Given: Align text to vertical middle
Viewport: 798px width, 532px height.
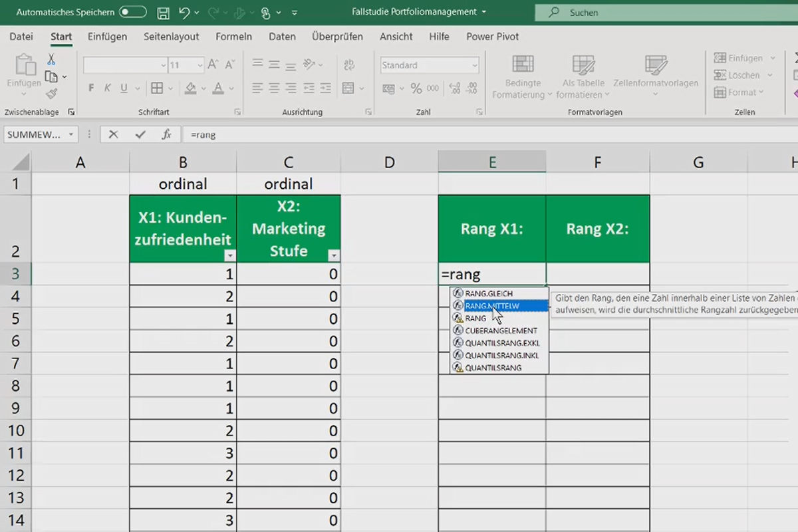Looking at the screenshot, I should coord(274,65).
